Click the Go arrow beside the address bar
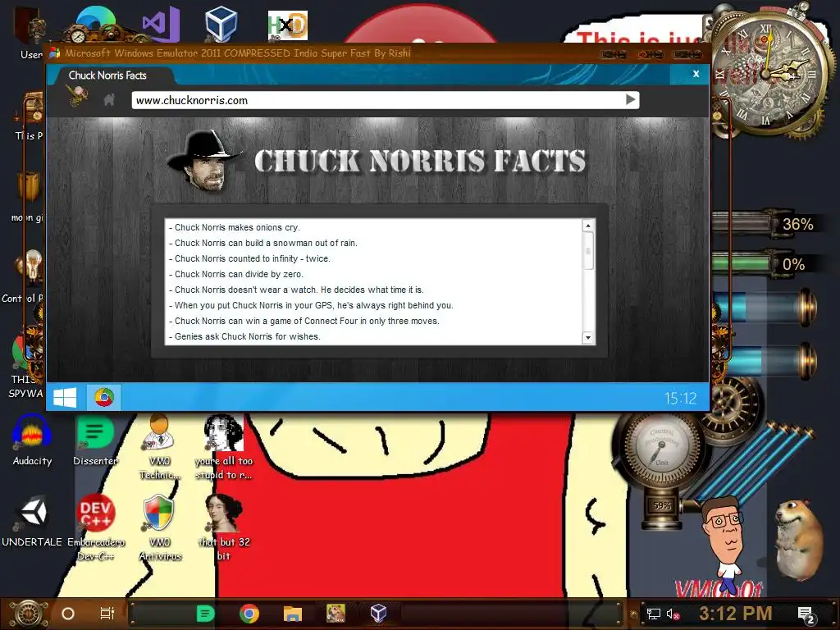 [x=631, y=99]
